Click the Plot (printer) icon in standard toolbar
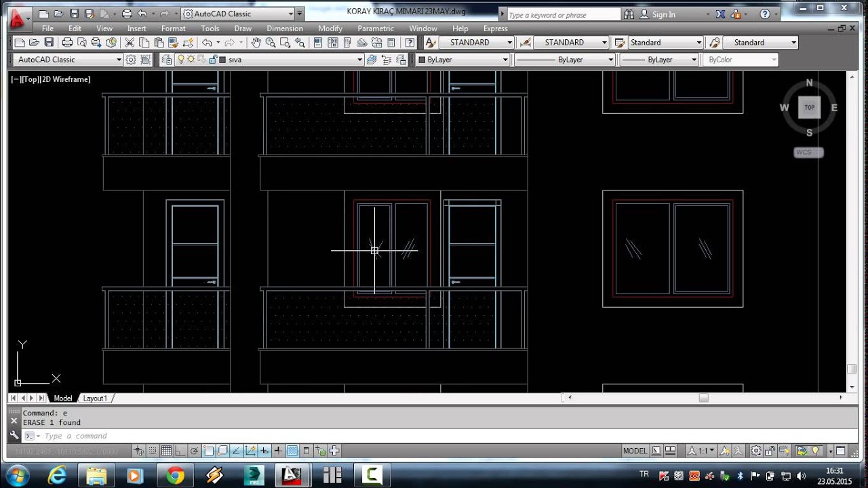Viewport: 868px width, 488px height. point(67,42)
